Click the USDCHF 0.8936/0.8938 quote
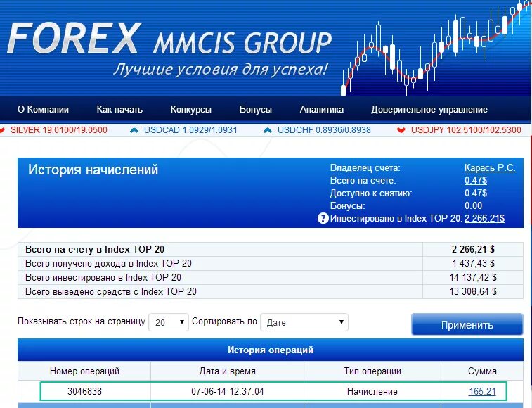The width and height of the screenshot is (532, 408). 324,129
